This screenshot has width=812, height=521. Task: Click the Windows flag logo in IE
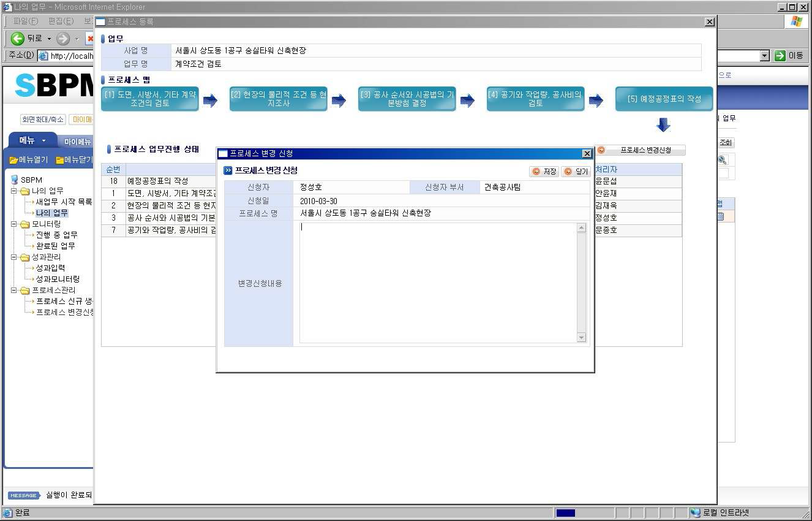[x=797, y=21]
